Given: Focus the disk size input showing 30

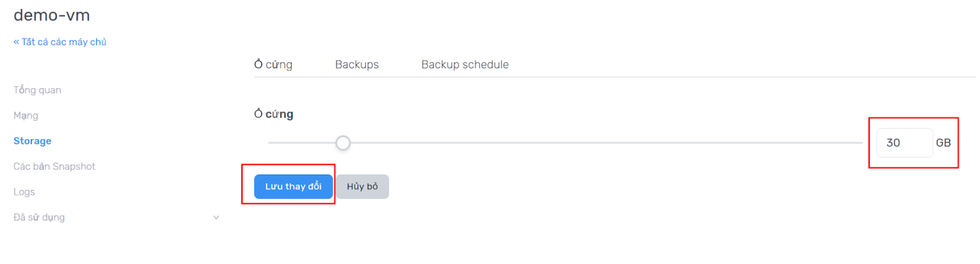Looking at the screenshot, I should [x=903, y=143].
